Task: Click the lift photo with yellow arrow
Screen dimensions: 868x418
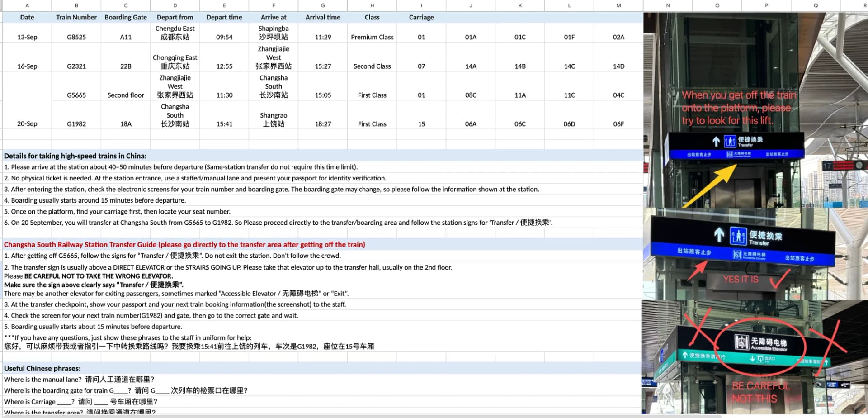Action: click(755, 110)
